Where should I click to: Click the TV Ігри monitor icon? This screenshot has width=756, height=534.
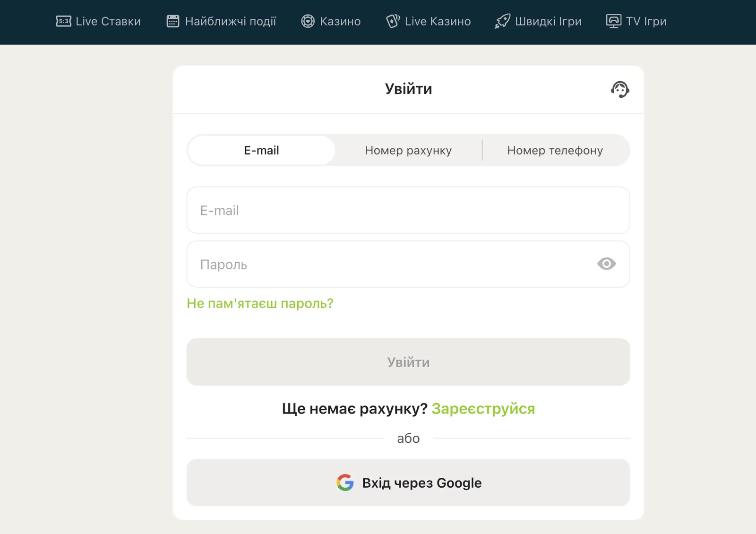[613, 21]
